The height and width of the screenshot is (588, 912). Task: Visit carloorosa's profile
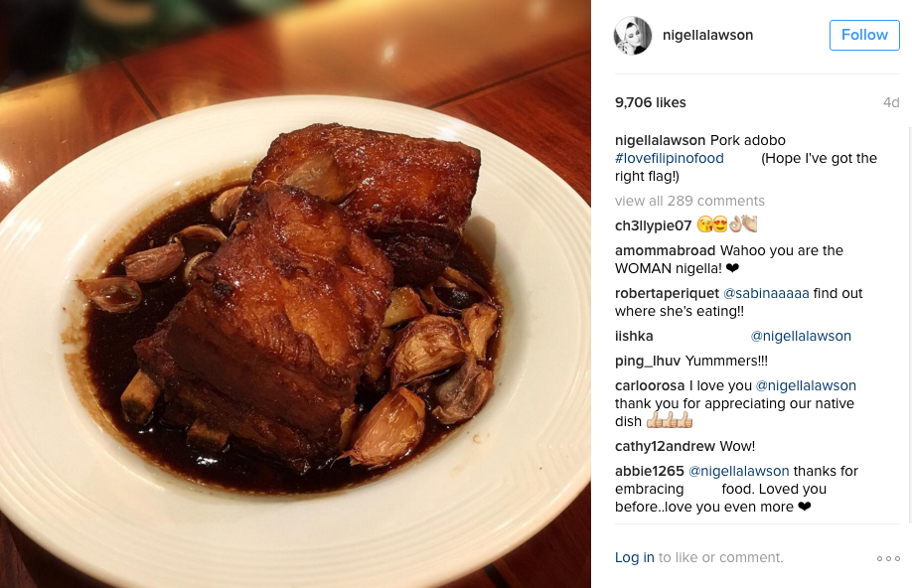click(x=650, y=385)
